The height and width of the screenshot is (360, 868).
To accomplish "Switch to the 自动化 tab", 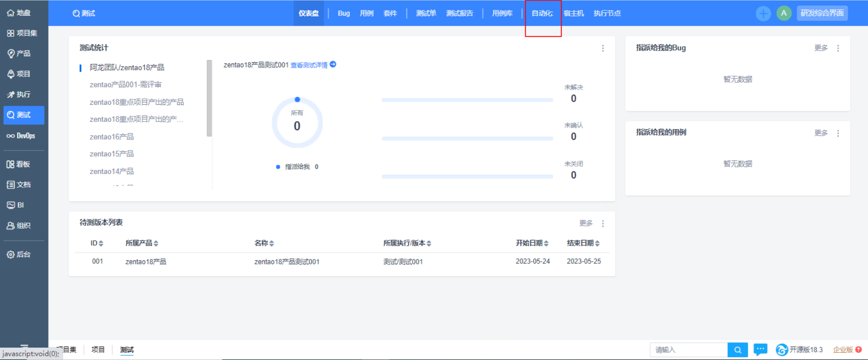I will pos(542,14).
